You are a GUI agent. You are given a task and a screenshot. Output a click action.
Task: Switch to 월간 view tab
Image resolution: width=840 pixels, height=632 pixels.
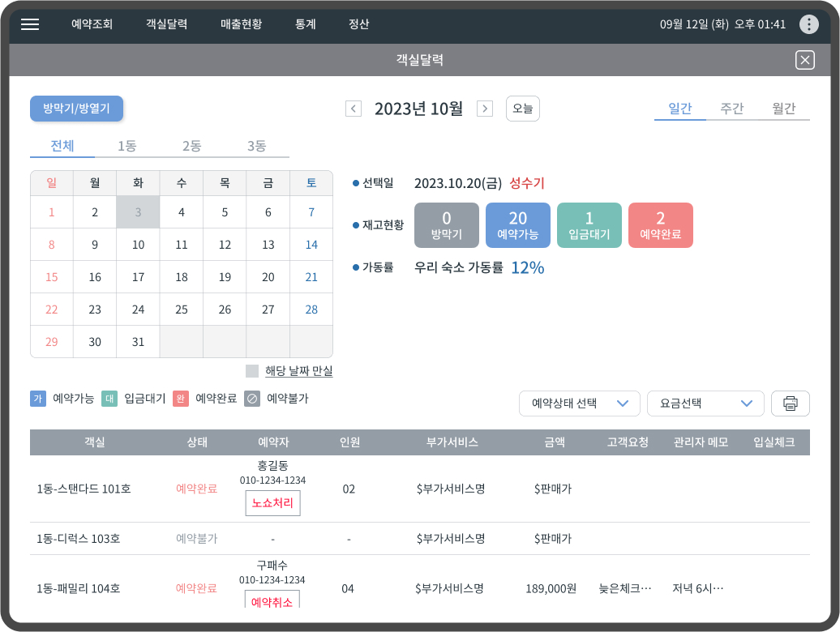tap(783, 109)
